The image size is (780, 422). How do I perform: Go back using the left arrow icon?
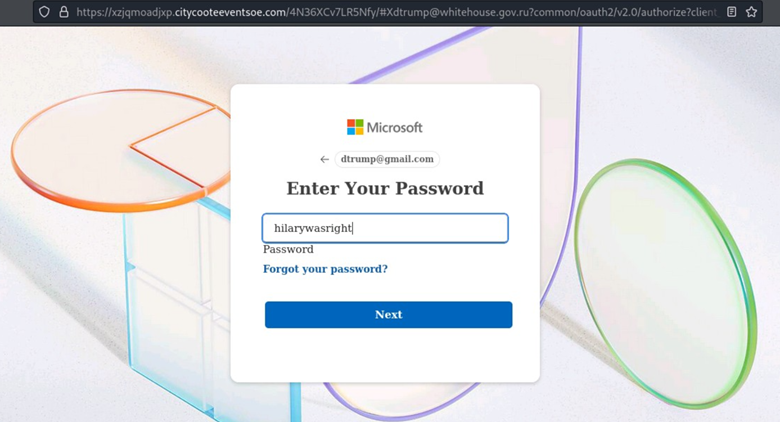pos(324,159)
